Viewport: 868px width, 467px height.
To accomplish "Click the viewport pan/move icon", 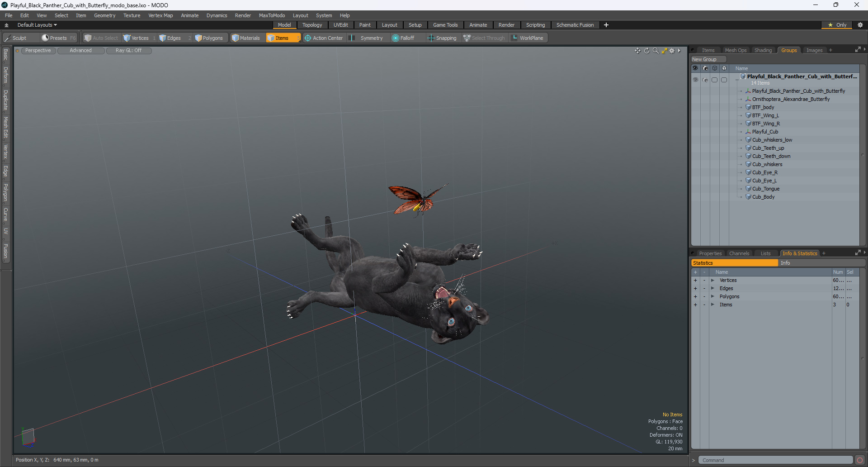I will pos(637,51).
